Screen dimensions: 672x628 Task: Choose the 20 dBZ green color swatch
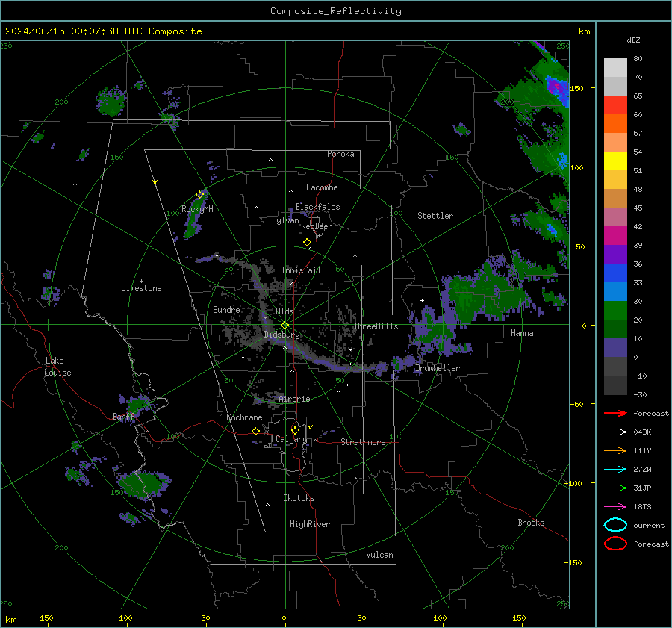pyautogui.click(x=615, y=329)
